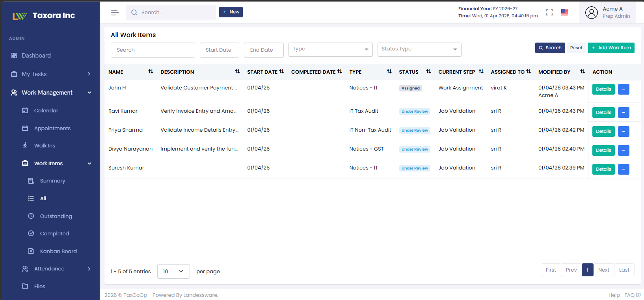Viewport: 644px width, 300px height.
Task: Click the blue Search filter button
Action: coord(550,48)
